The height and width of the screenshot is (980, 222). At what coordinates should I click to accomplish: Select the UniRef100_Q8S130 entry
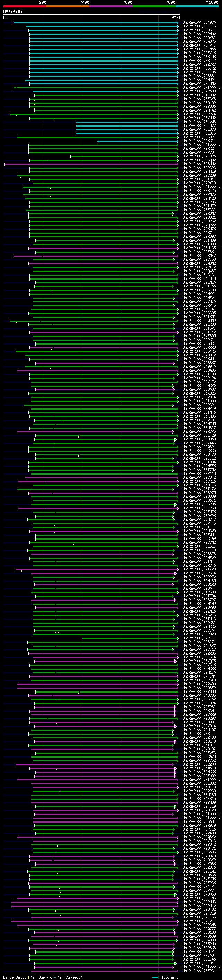click(199, 290)
